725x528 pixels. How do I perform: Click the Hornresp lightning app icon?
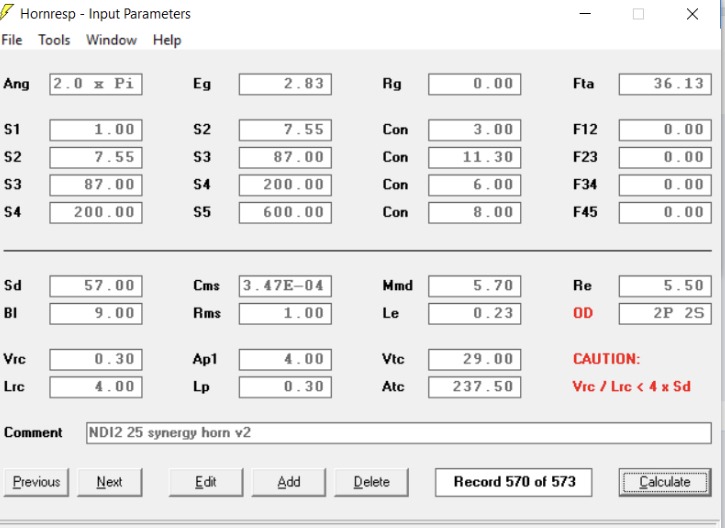point(6,13)
